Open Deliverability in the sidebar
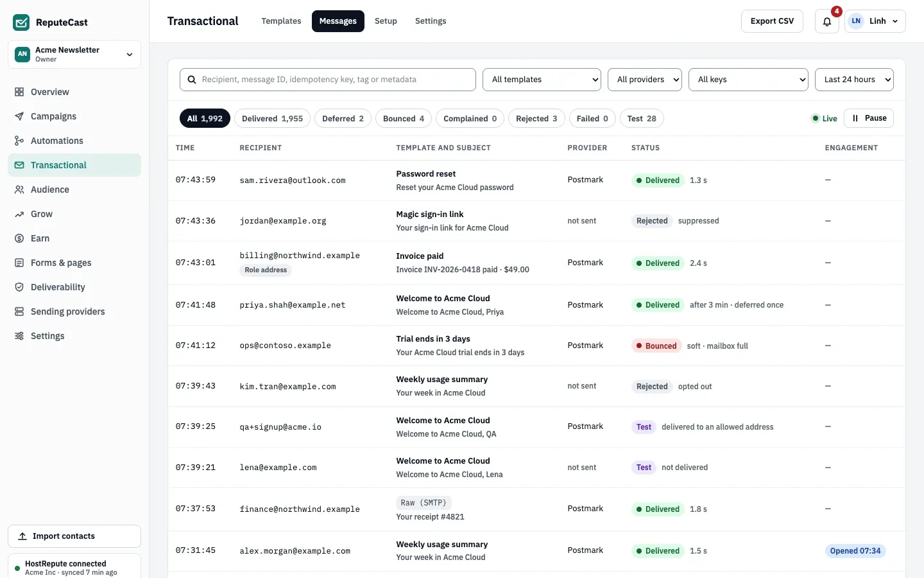924x578 pixels. pos(74,287)
